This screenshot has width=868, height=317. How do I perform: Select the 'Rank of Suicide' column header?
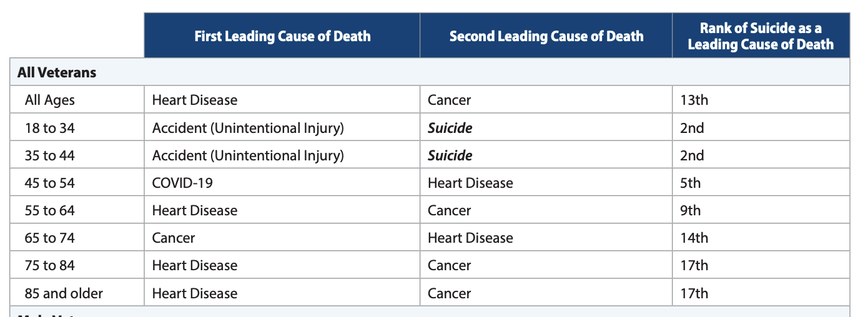[760, 36]
